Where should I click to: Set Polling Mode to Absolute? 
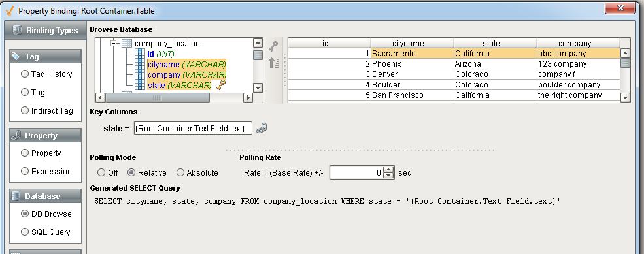tap(180, 173)
